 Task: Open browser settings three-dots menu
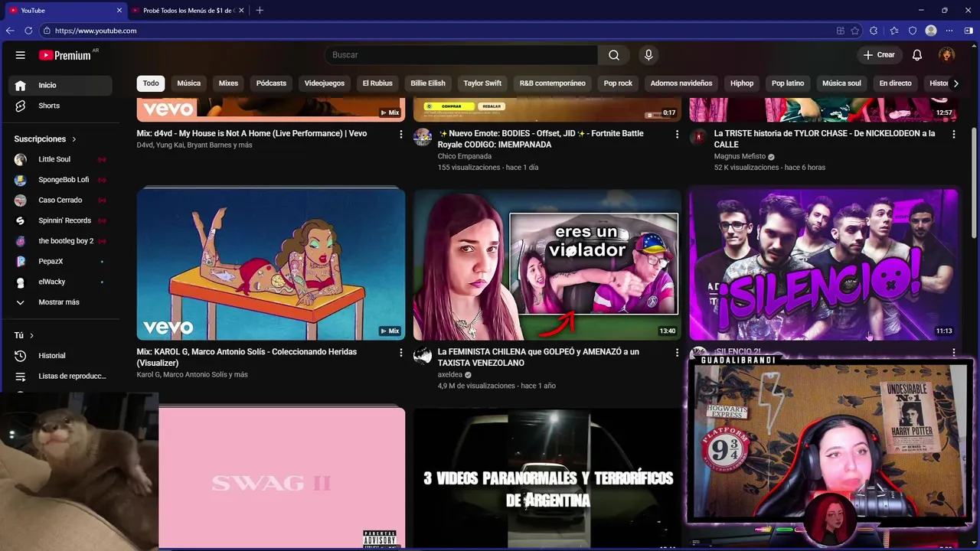point(949,31)
